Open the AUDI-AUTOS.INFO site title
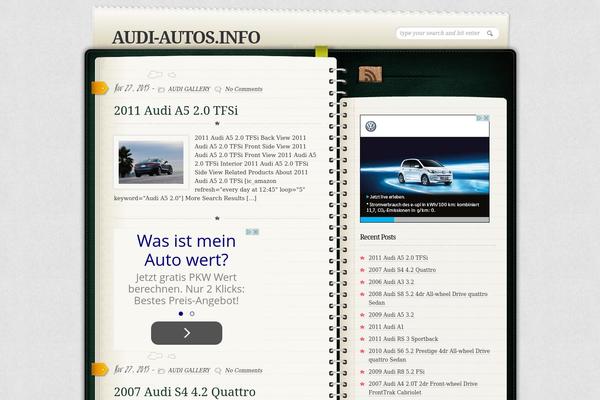The height and width of the screenshot is (400, 600). coord(186,38)
